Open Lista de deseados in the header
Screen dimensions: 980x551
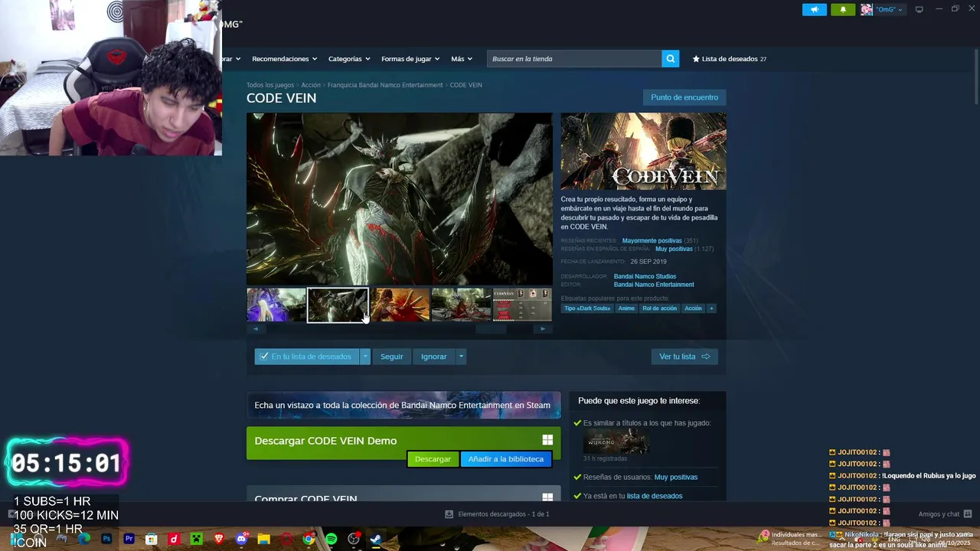pos(730,59)
